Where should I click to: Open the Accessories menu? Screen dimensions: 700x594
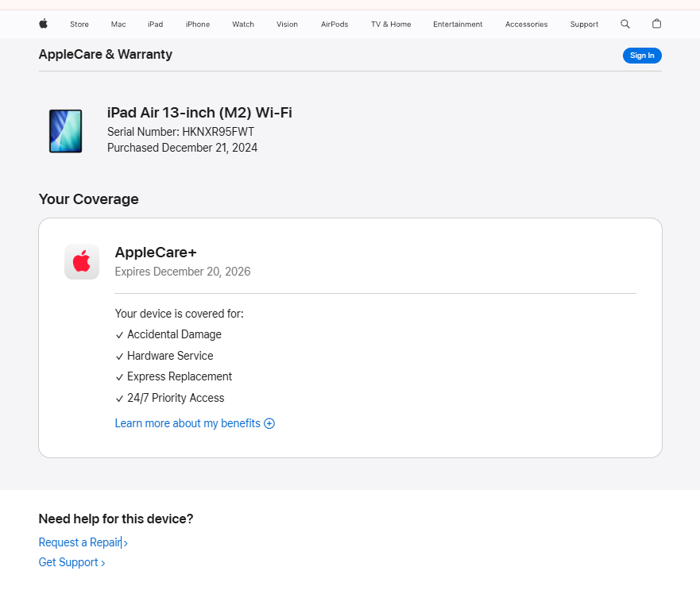click(526, 24)
